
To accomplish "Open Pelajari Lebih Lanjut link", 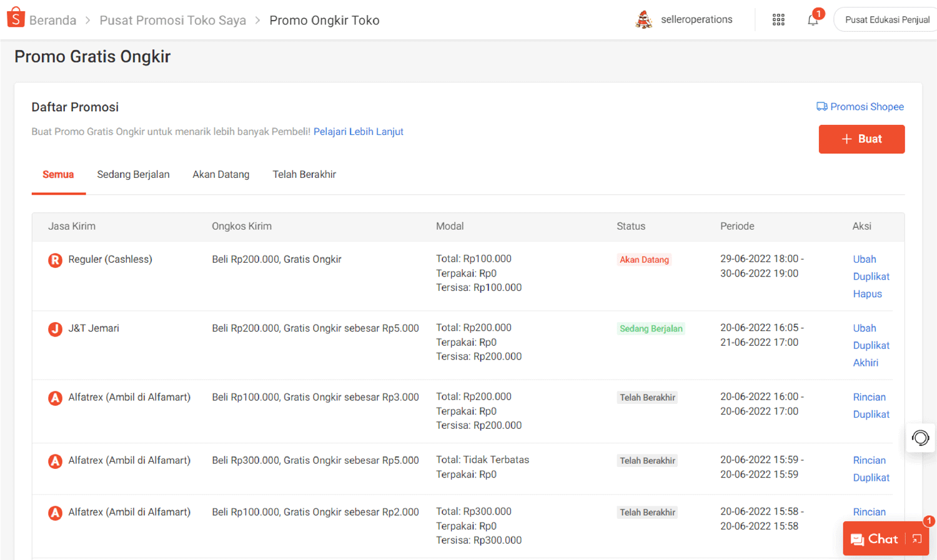I will 358,132.
